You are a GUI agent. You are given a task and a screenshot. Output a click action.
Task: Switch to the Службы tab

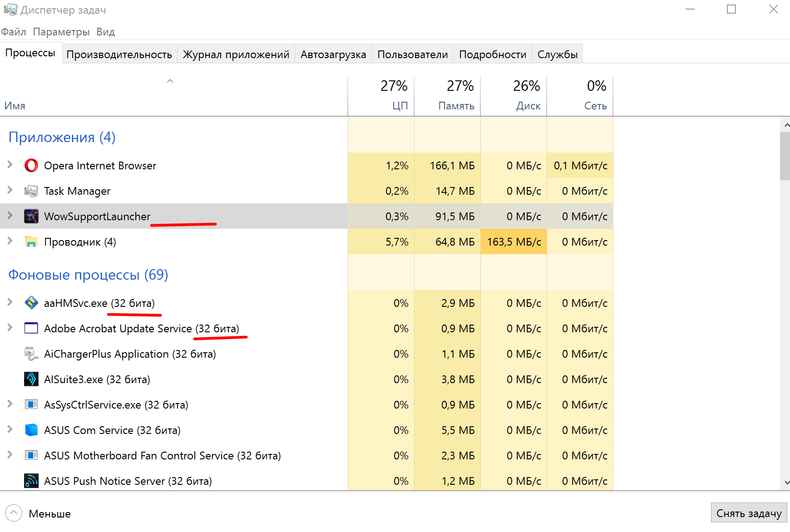pyautogui.click(x=558, y=54)
